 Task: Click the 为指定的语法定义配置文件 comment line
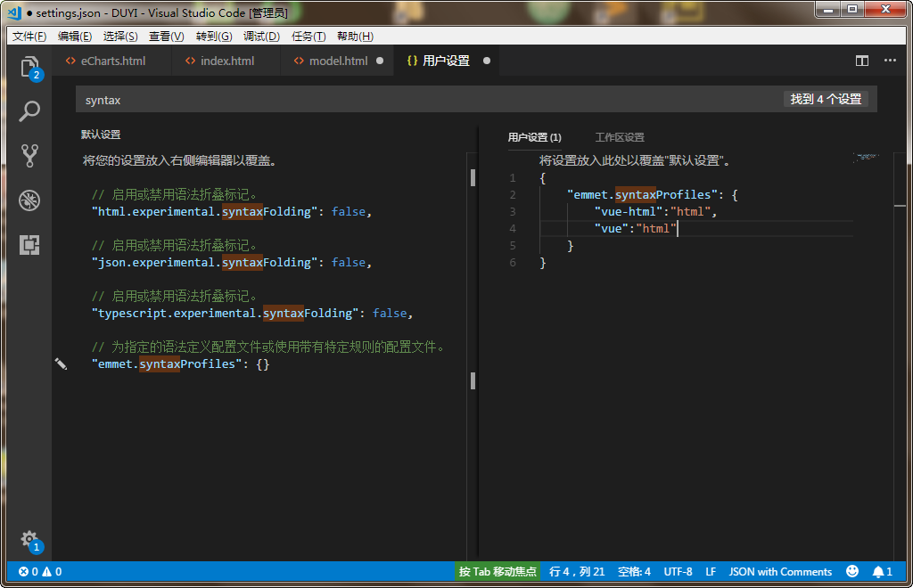269,347
